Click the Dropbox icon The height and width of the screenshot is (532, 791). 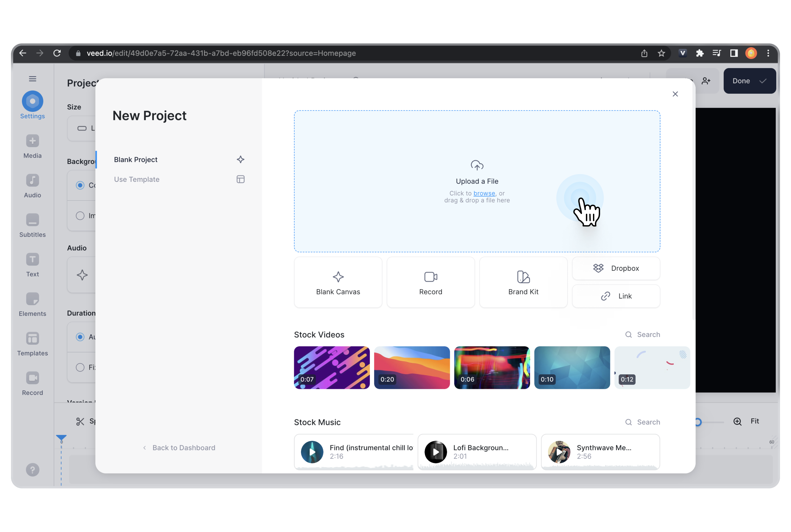(x=598, y=268)
